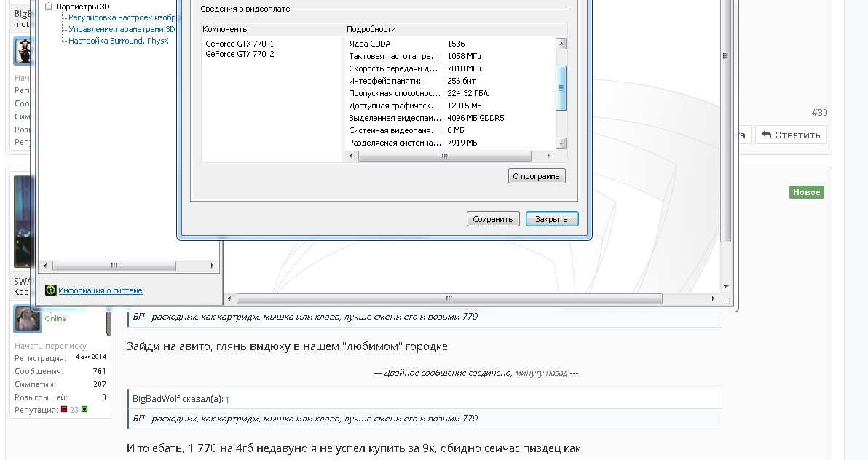
Task: Click the details list vertical scroll thumb
Action: (x=561, y=88)
